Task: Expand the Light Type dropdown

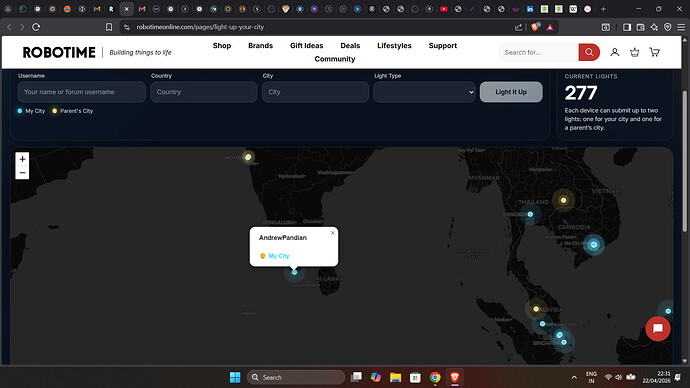Action: point(424,92)
